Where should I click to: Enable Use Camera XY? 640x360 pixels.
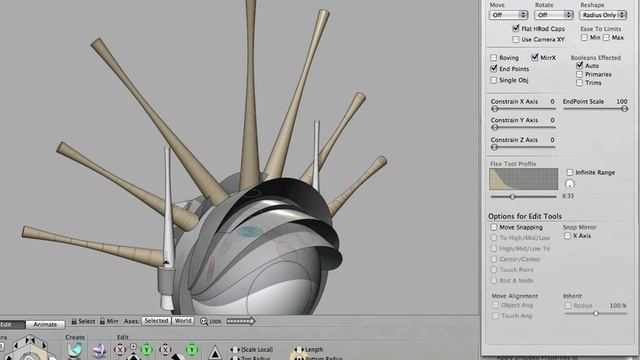(516, 40)
